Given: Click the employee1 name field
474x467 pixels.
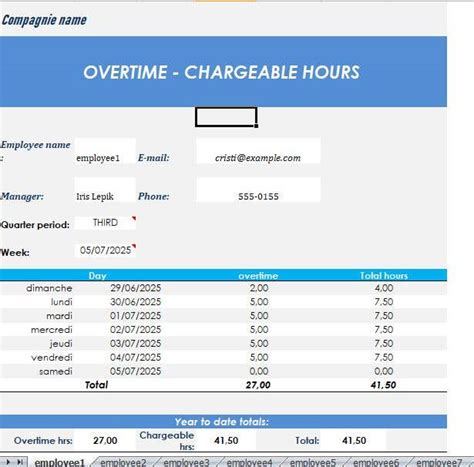Looking at the screenshot, I should [105, 151].
